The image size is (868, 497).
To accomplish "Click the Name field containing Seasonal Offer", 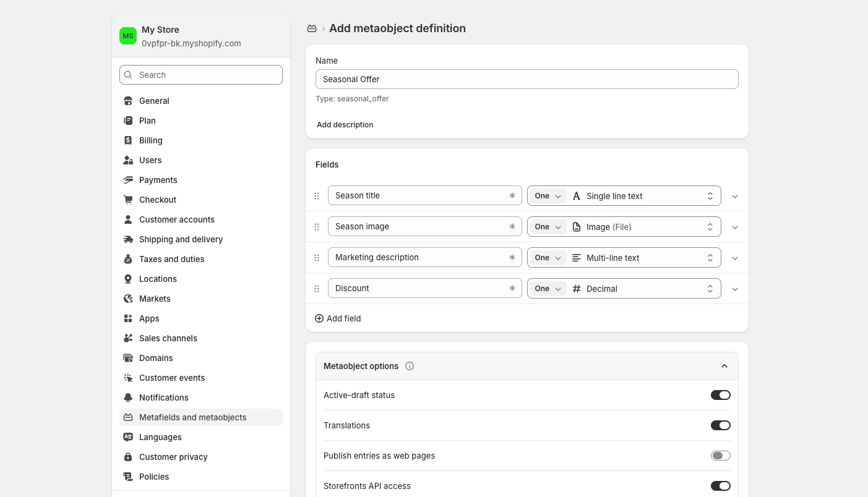I will tap(527, 79).
